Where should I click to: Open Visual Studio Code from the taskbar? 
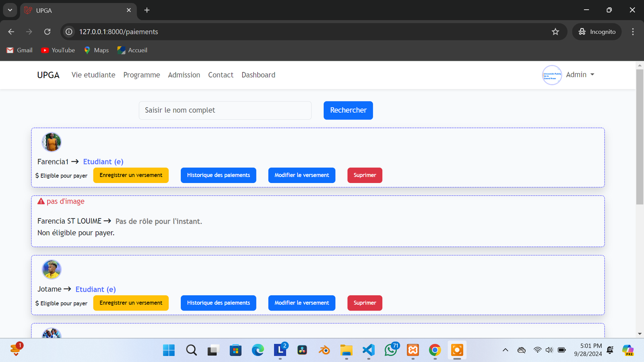pyautogui.click(x=368, y=350)
